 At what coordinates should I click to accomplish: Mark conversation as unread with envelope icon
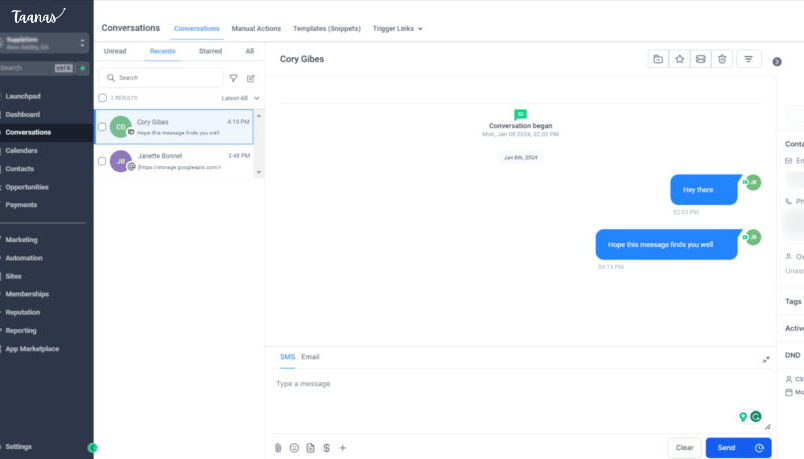pyautogui.click(x=701, y=59)
